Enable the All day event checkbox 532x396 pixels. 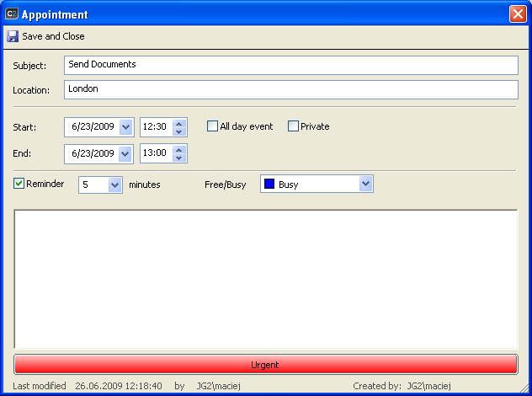click(x=212, y=126)
